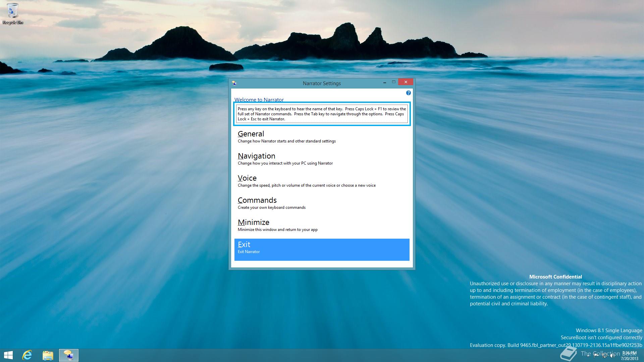This screenshot has width=644, height=362.
Task: Click Minimize option in Narrator list
Action: pos(254,223)
